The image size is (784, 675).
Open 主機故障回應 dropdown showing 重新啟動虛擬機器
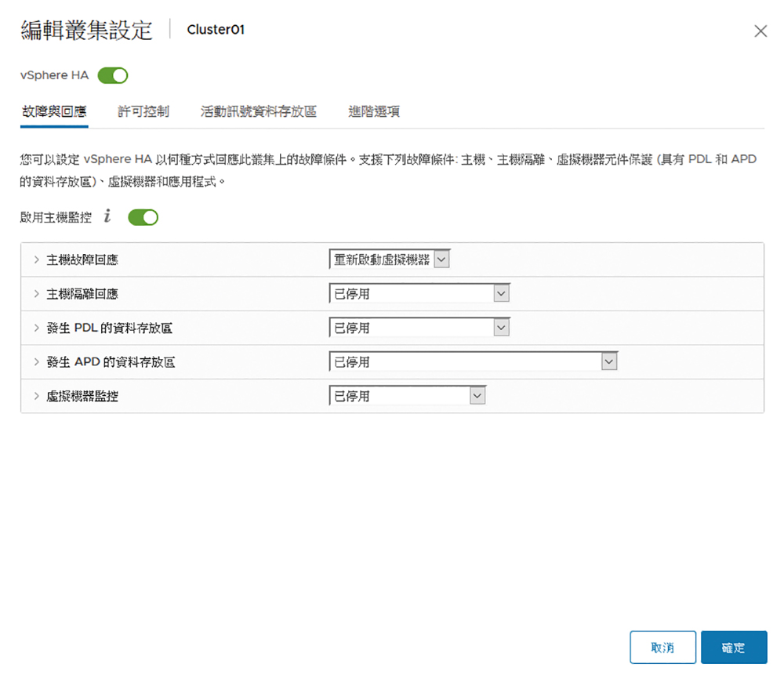coord(390,259)
